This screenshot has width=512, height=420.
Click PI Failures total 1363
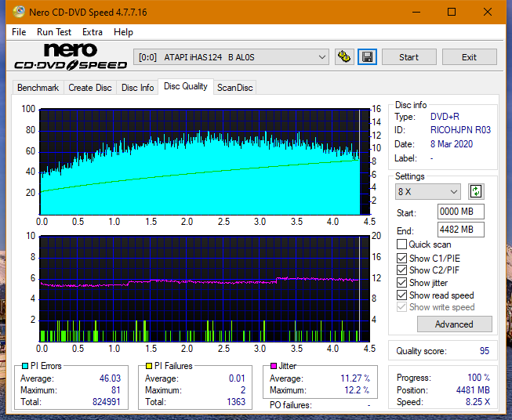point(236,402)
